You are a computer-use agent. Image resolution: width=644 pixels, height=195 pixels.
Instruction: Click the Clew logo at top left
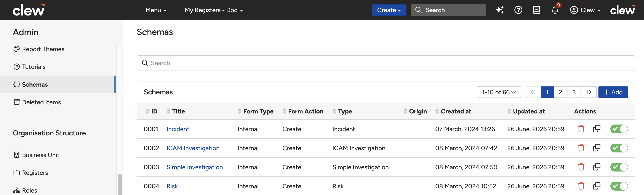tap(29, 10)
